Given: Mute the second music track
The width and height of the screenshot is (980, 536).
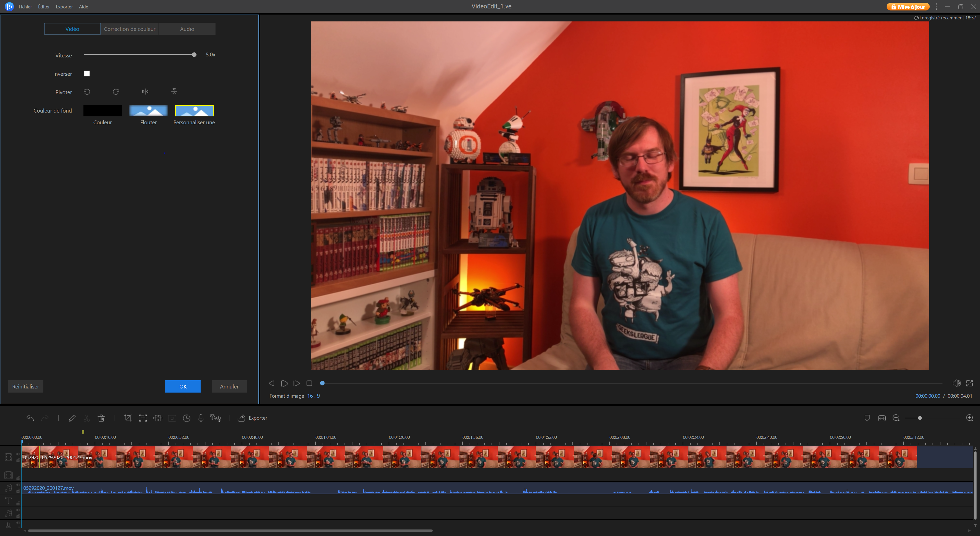Looking at the screenshot, I should pos(18,510).
